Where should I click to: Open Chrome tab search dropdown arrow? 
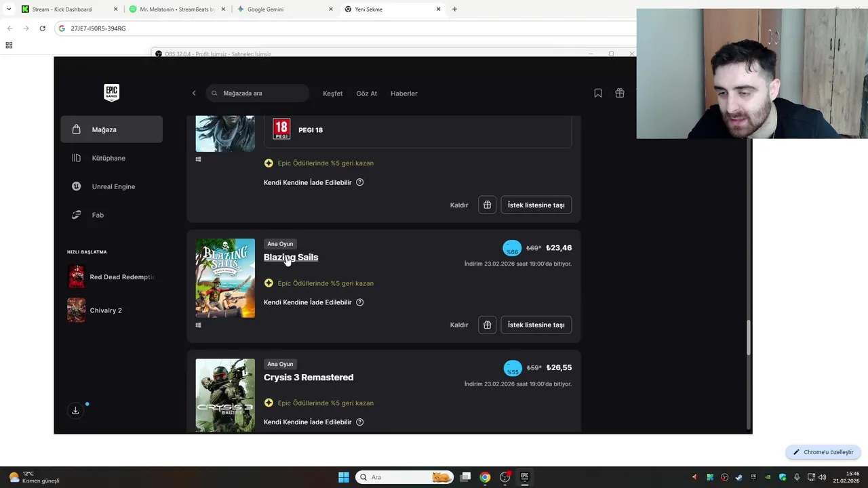point(9,9)
